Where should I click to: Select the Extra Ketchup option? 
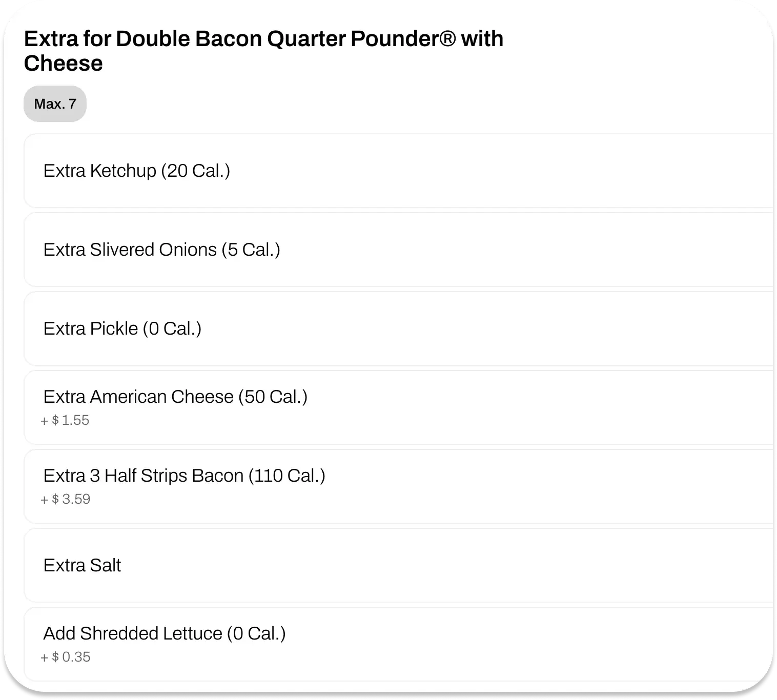click(x=136, y=171)
